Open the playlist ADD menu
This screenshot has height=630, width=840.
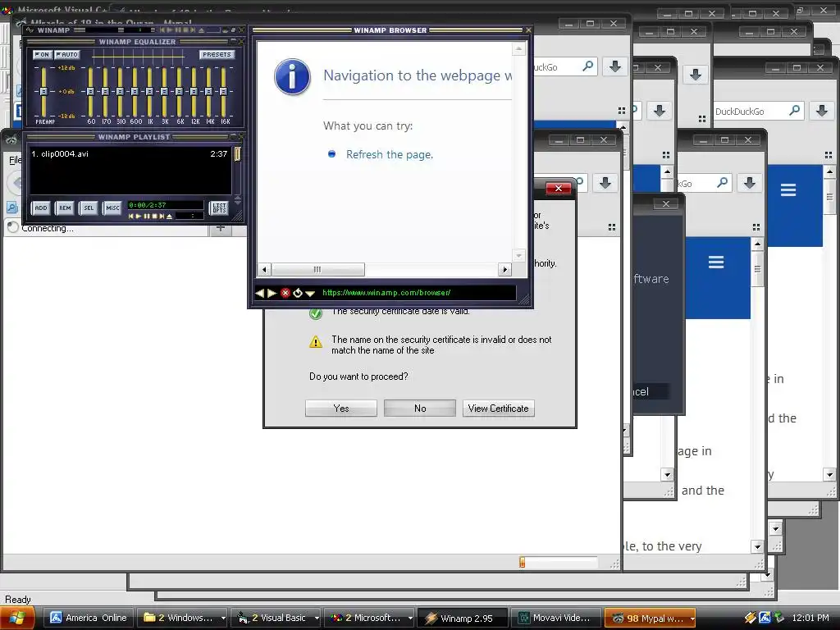coord(41,208)
